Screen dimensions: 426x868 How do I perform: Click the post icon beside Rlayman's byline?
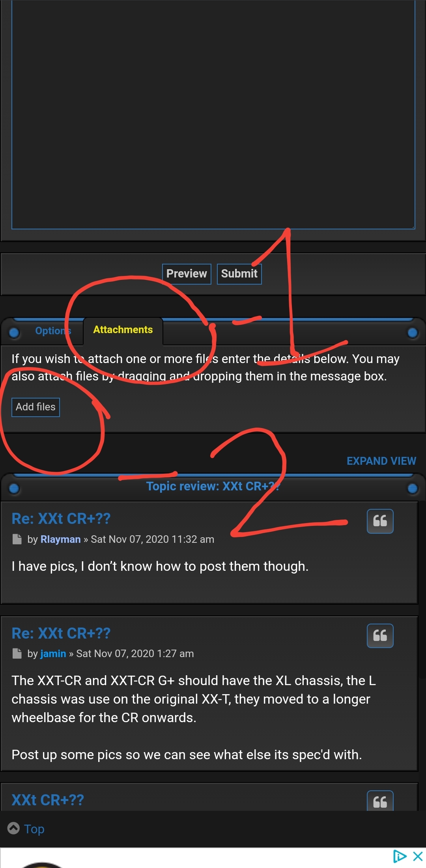(17, 539)
